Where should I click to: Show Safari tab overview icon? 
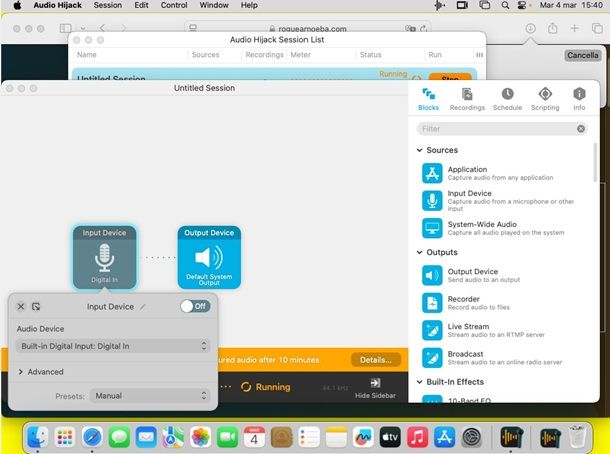coord(597,28)
